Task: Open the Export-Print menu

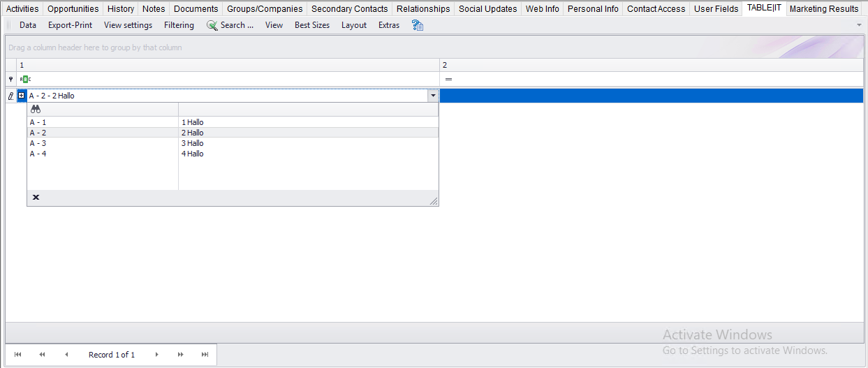Action: pyautogui.click(x=70, y=25)
